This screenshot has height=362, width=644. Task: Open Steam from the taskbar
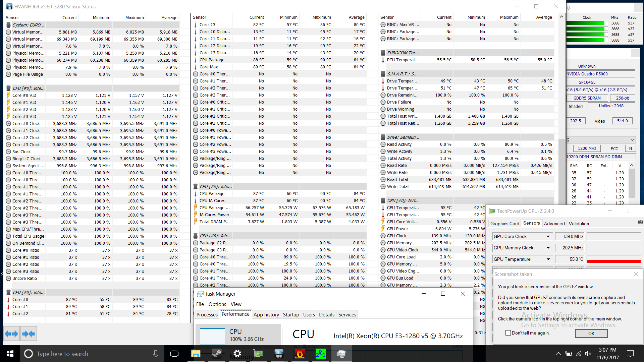click(216, 354)
